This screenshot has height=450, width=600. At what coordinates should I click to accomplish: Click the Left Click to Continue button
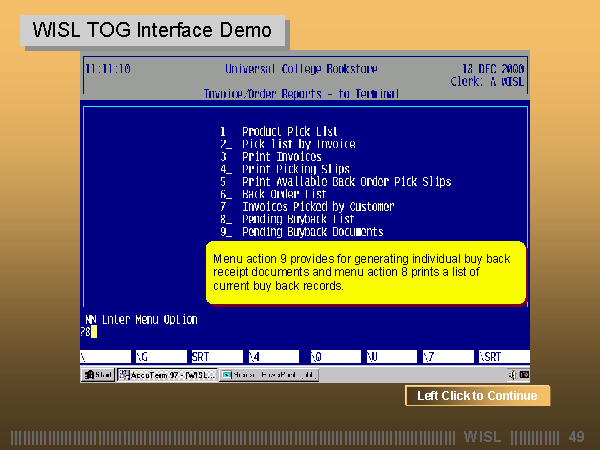click(477, 396)
